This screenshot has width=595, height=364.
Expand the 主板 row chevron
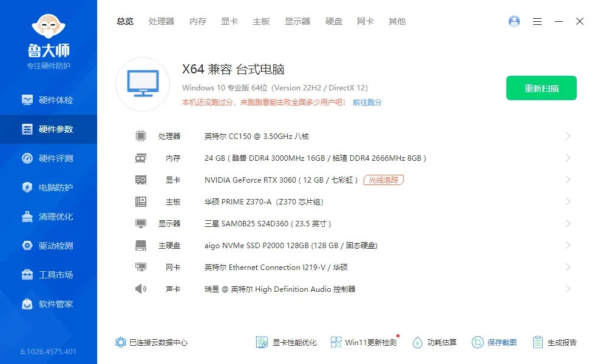[x=568, y=201]
